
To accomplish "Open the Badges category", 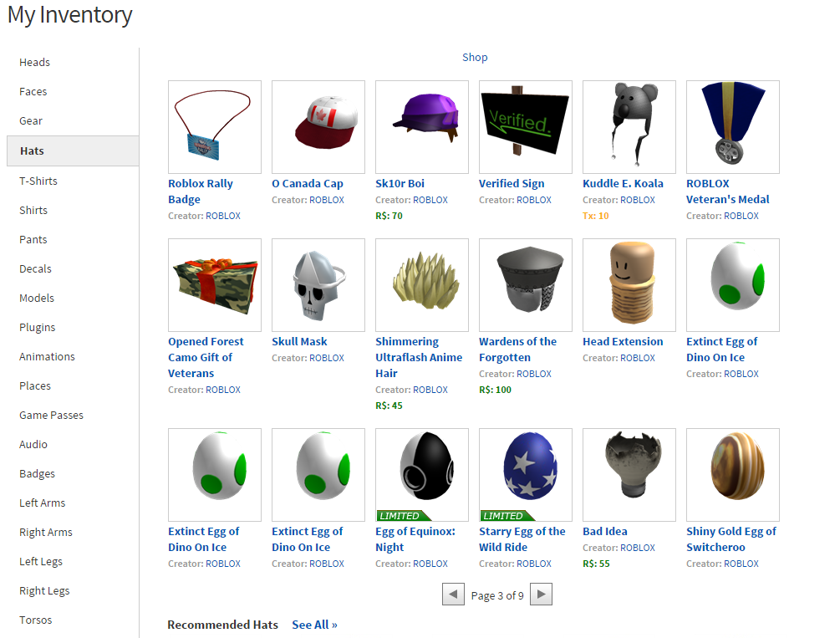I will (x=38, y=474).
